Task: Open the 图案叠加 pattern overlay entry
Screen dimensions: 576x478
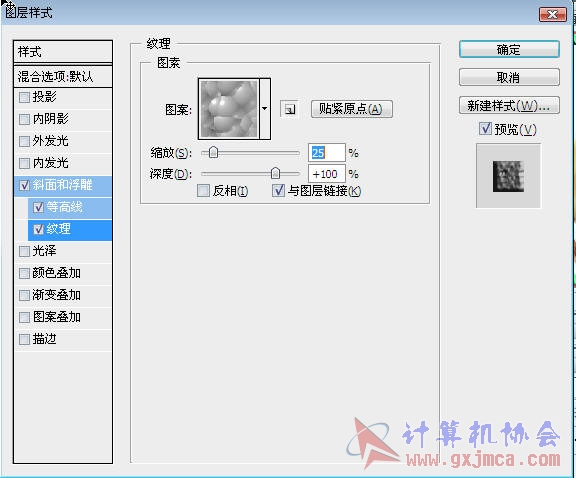Action: pyautogui.click(x=63, y=317)
